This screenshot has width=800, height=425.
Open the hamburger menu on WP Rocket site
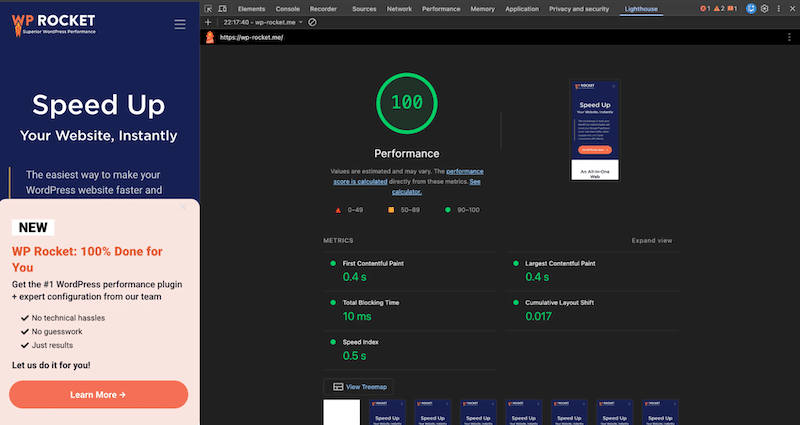point(180,24)
